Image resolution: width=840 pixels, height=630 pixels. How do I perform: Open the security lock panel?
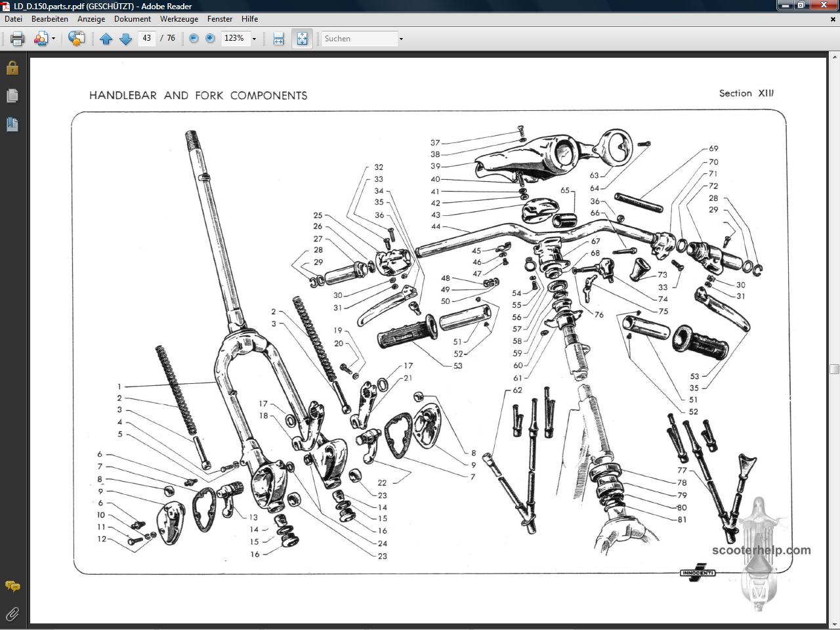tap(12, 68)
